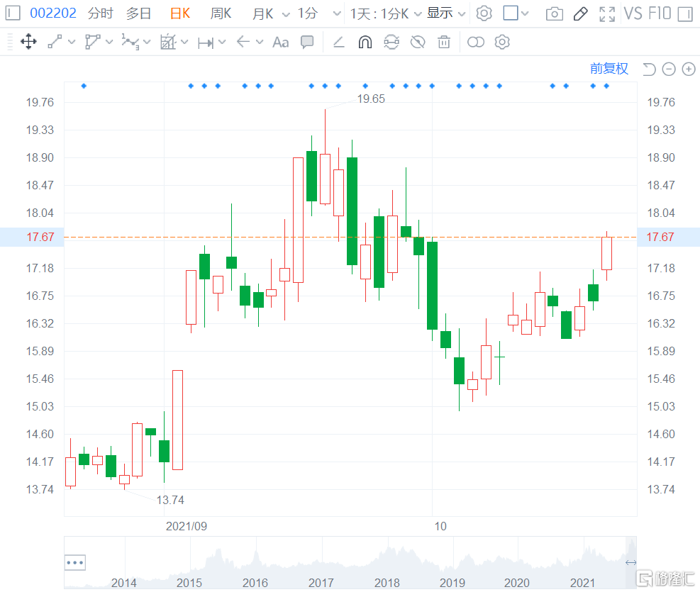The image size is (700, 592).
Task: Switch to 分时 intraday tab
Action: click(x=100, y=13)
